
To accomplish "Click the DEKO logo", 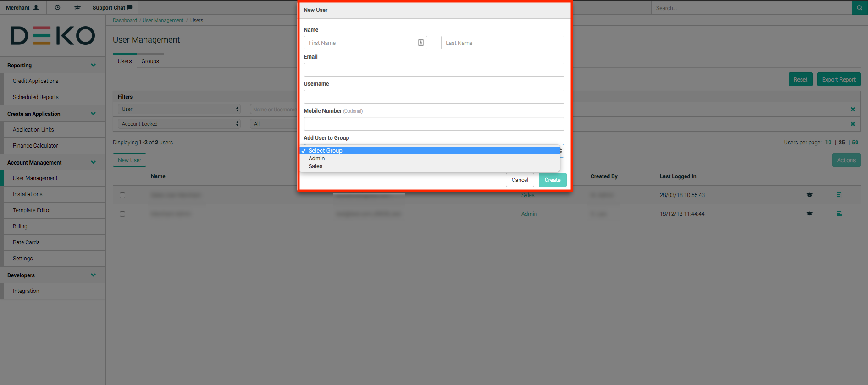I will point(53,36).
